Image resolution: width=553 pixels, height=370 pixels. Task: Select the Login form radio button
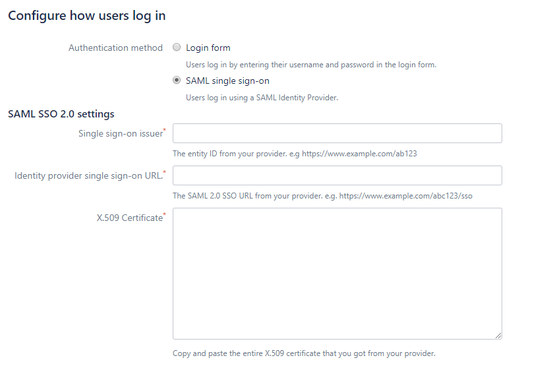pos(176,47)
